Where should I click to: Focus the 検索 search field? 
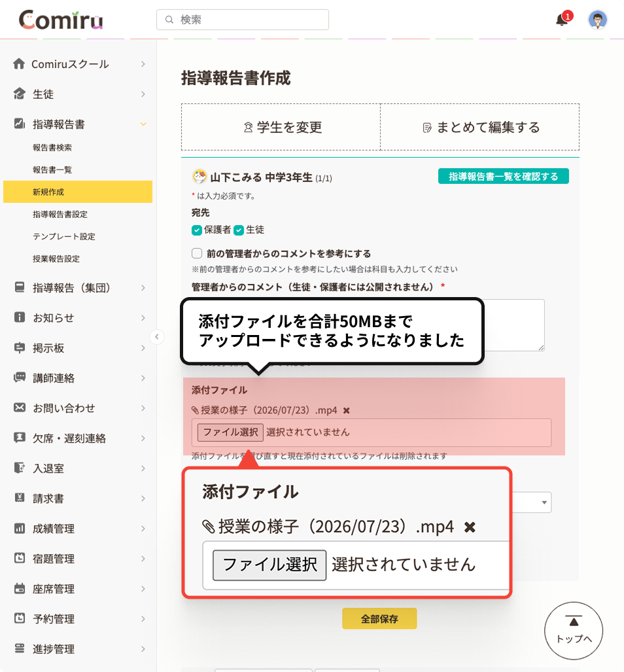pos(243,20)
